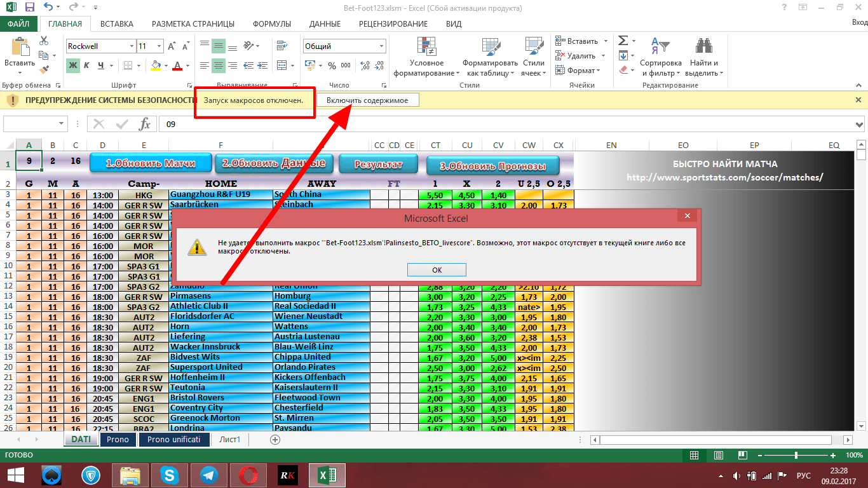868x488 pixels.
Task: Click the Clear eraser icon
Action: tap(623, 70)
